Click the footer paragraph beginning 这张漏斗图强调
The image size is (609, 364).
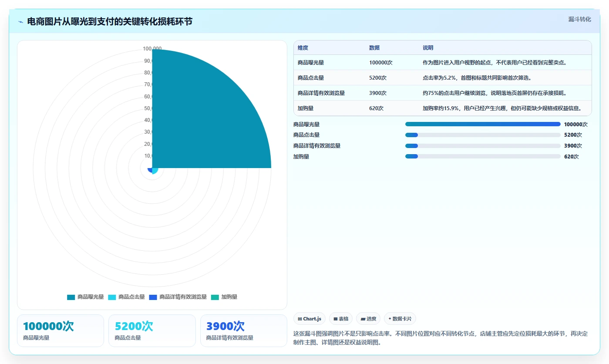click(x=441, y=338)
